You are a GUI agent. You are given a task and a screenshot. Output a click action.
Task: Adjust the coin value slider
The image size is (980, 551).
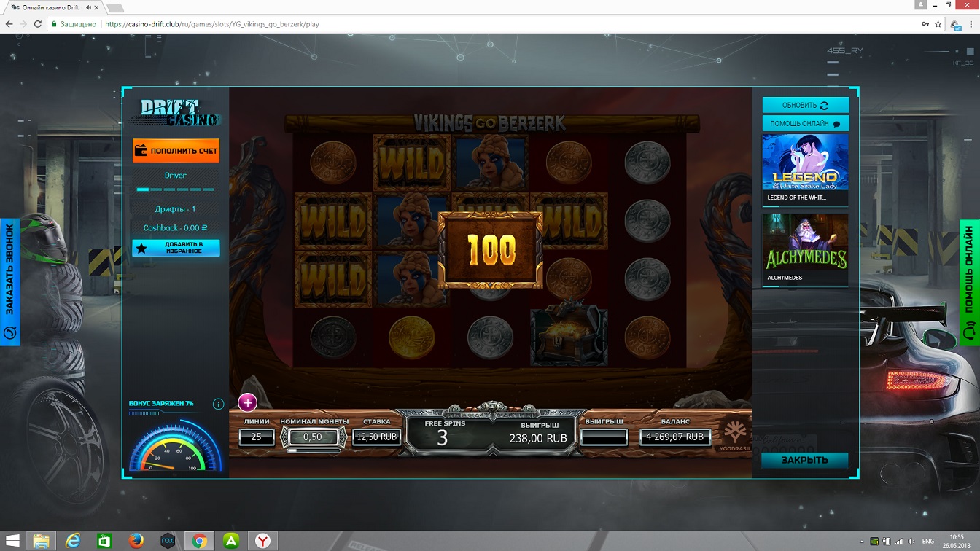(314, 450)
